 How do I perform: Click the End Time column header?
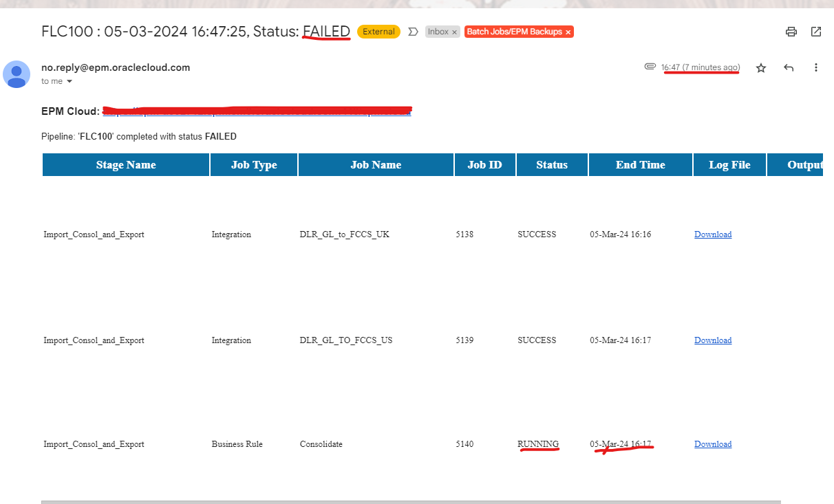pyautogui.click(x=641, y=165)
